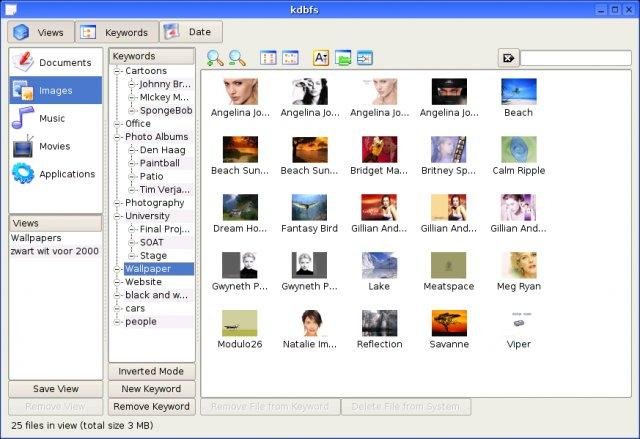Viewport: 640px width, 439px height.
Task: Open the Applications category
Action: (x=56, y=174)
